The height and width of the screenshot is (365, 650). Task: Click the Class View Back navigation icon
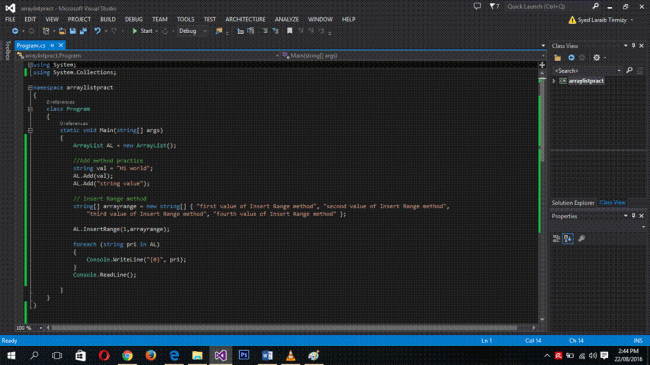point(571,58)
